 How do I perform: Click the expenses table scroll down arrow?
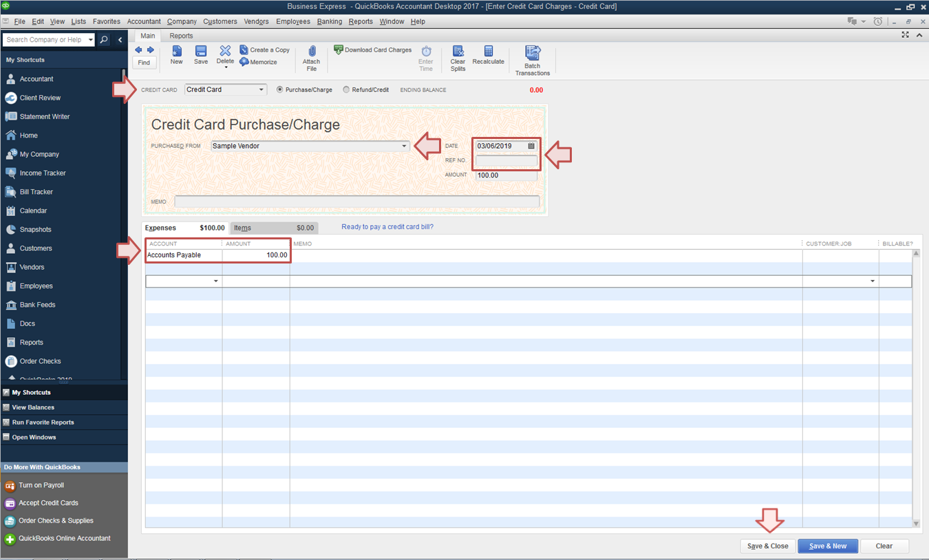(916, 524)
